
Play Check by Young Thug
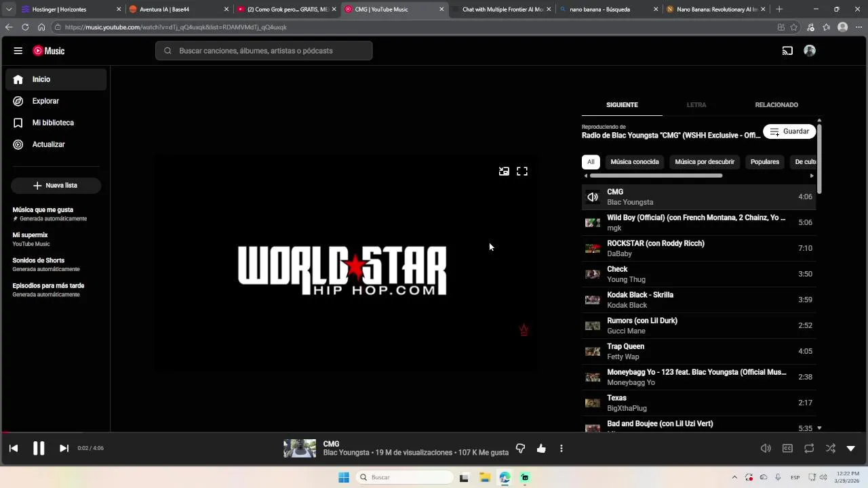698,274
